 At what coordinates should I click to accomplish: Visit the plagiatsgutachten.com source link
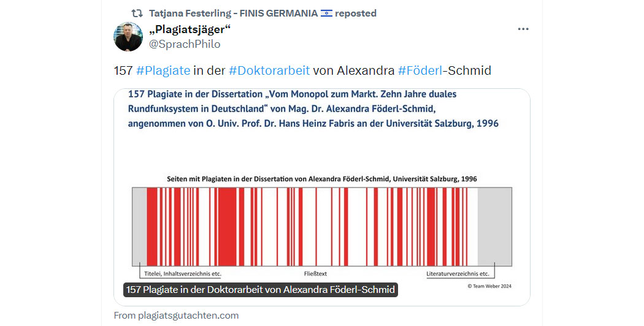[x=176, y=316]
